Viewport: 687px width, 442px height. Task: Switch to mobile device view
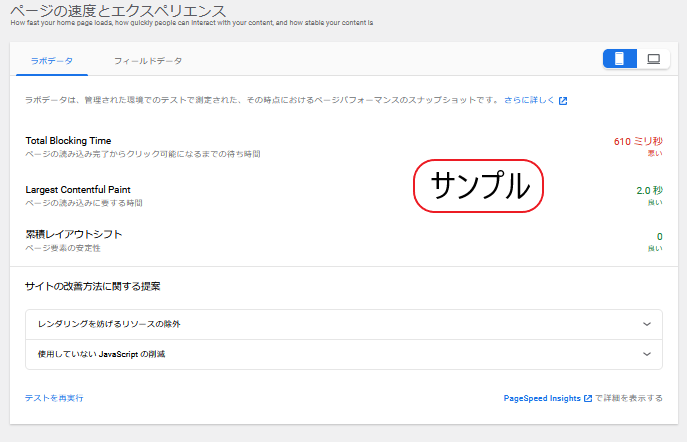click(619, 59)
